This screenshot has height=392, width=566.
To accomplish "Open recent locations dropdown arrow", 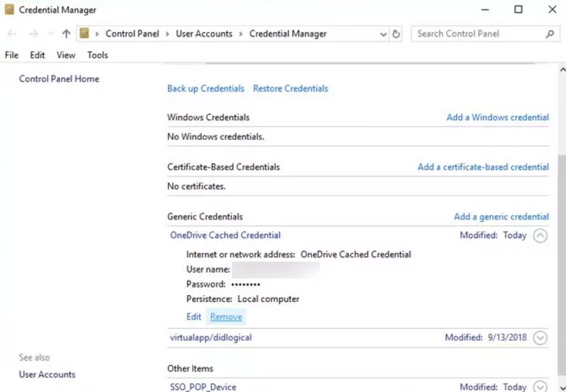I will [x=51, y=34].
